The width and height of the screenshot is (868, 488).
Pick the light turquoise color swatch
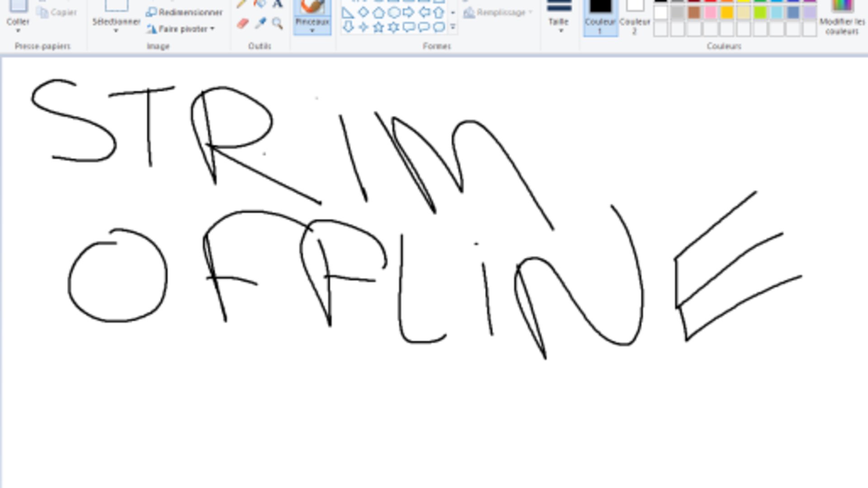click(x=776, y=13)
